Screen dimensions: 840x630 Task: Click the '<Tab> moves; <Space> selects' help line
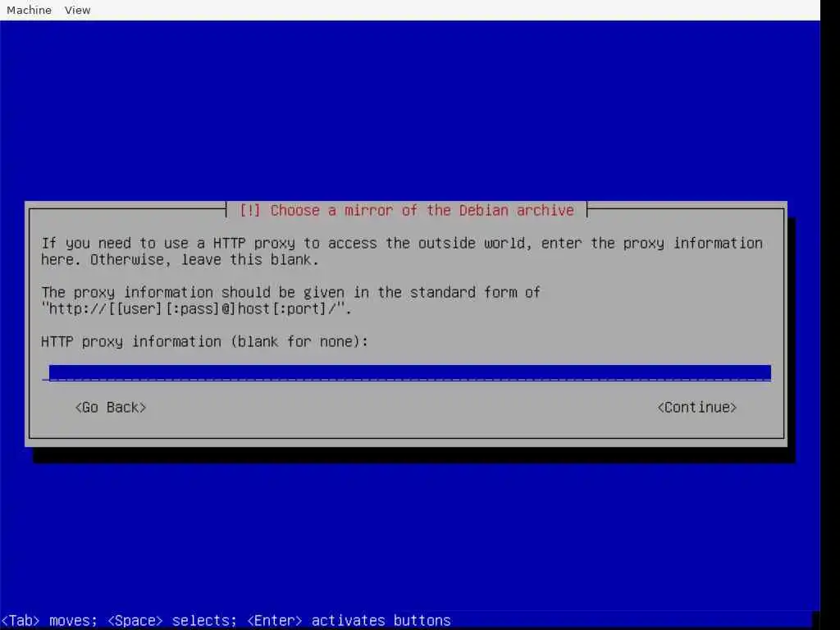click(226, 620)
